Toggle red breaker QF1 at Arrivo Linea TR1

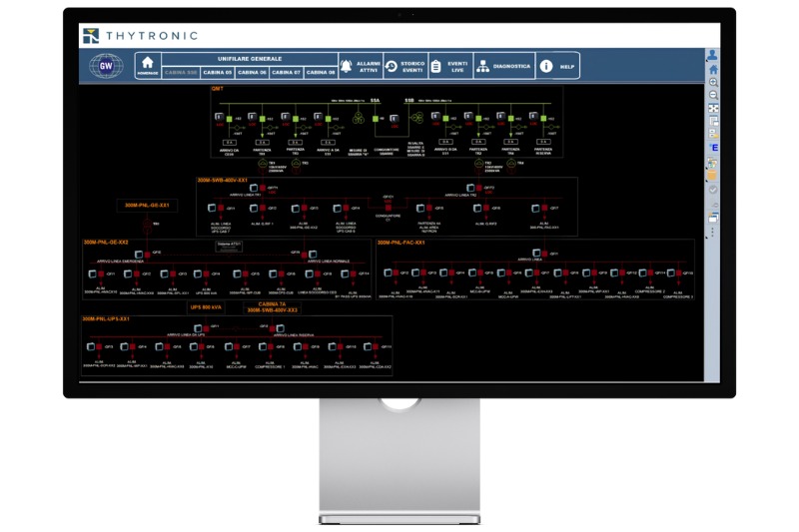[x=263, y=188]
